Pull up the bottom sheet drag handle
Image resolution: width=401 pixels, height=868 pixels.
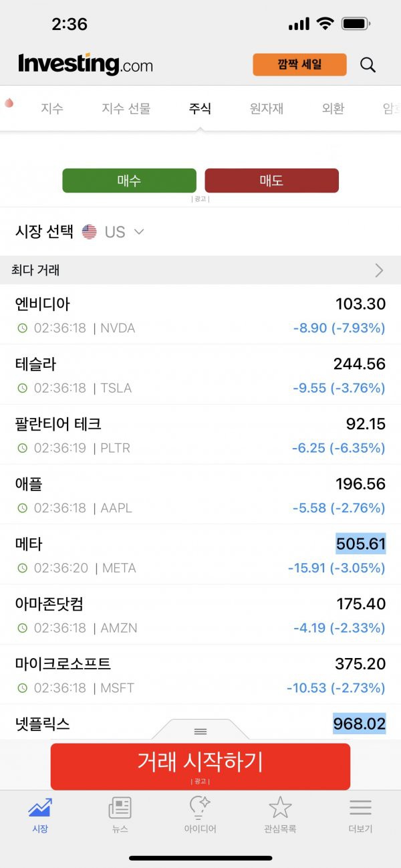pos(200,731)
